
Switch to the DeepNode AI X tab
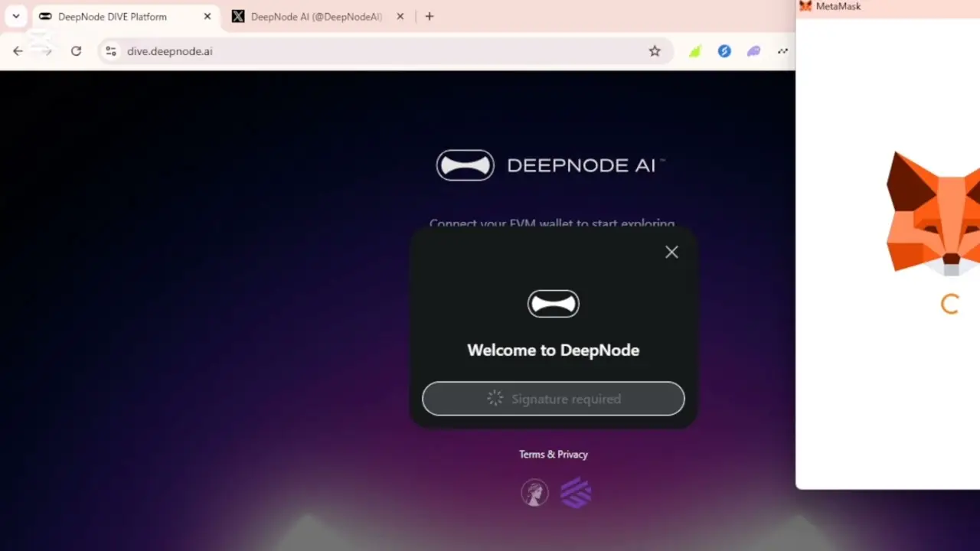[x=314, y=16]
